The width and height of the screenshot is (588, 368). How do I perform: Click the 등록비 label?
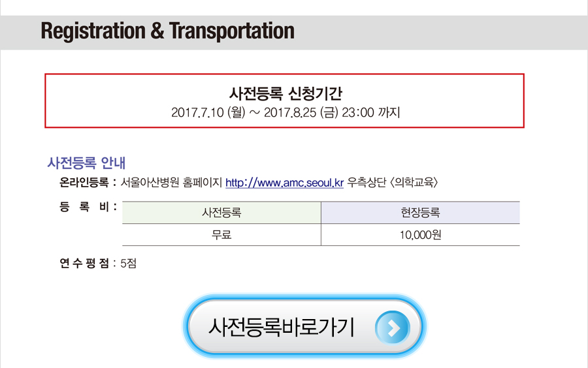point(84,207)
